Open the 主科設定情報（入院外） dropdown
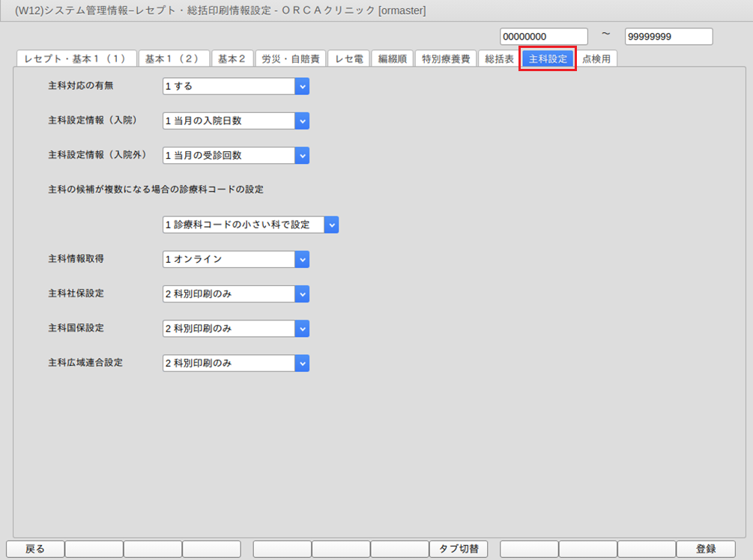This screenshot has width=753, height=560. (302, 155)
